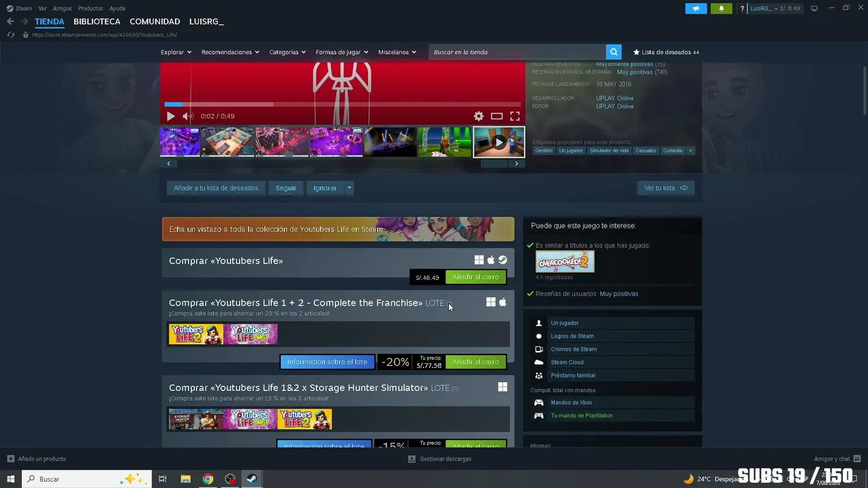Follow the game with Seguir

[x=285, y=188]
